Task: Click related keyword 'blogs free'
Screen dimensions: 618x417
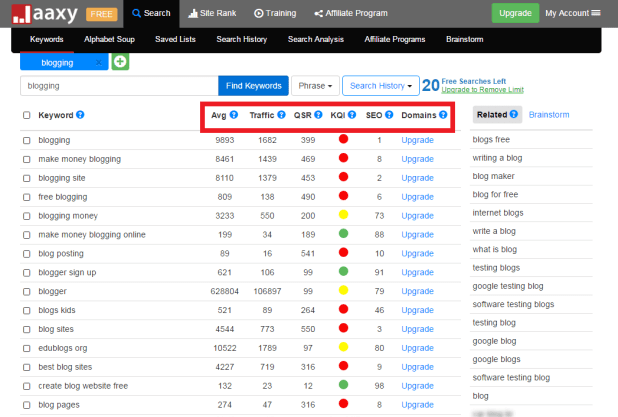Action: tap(491, 140)
